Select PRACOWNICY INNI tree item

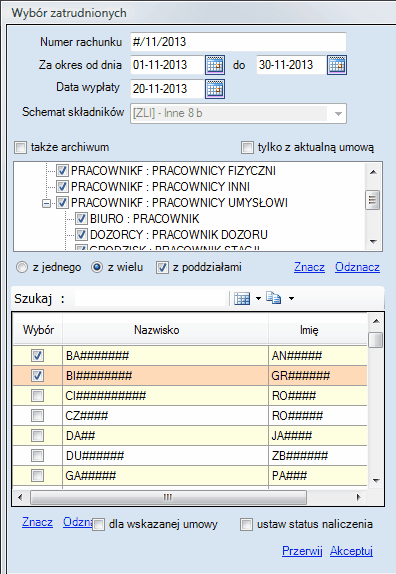click(160, 187)
